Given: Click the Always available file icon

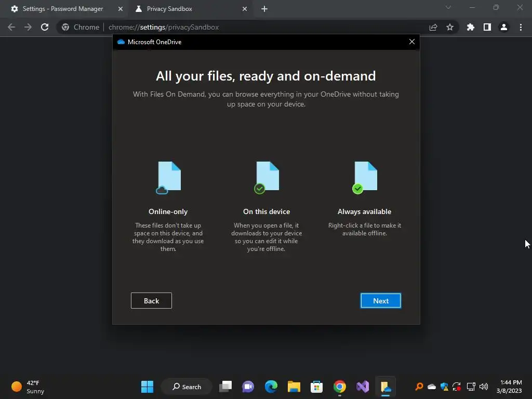Looking at the screenshot, I should click(365, 178).
